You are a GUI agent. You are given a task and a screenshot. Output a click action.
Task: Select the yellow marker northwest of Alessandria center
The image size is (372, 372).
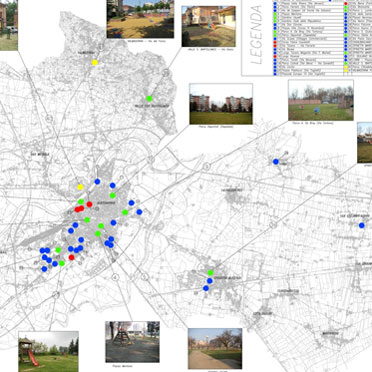pos(80,187)
